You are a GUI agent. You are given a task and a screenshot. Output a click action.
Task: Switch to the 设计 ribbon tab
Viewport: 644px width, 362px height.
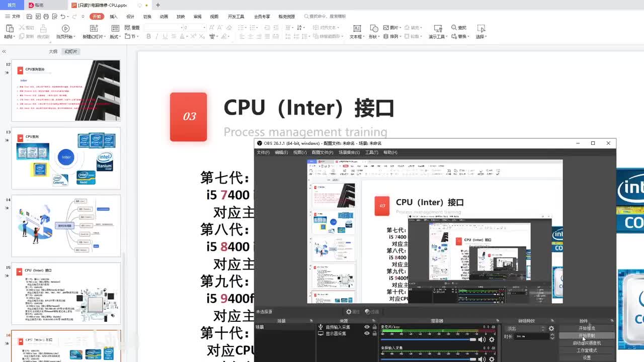(130, 17)
